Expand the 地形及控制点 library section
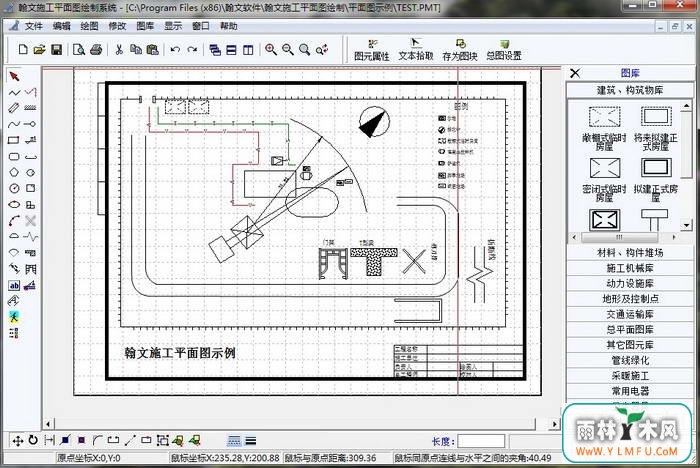 tap(630, 299)
